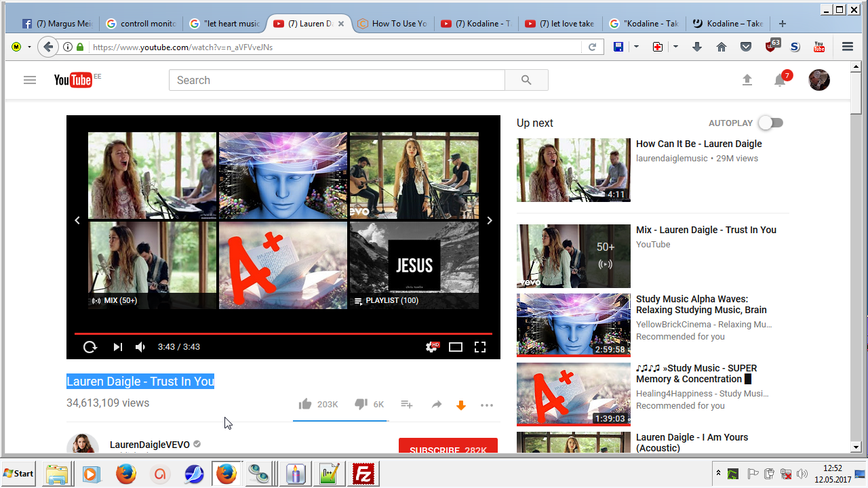Viewport: 868px width, 488px height.
Task: Share the video using the arrow icon
Action: pyautogui.click(x=437, y=405)
